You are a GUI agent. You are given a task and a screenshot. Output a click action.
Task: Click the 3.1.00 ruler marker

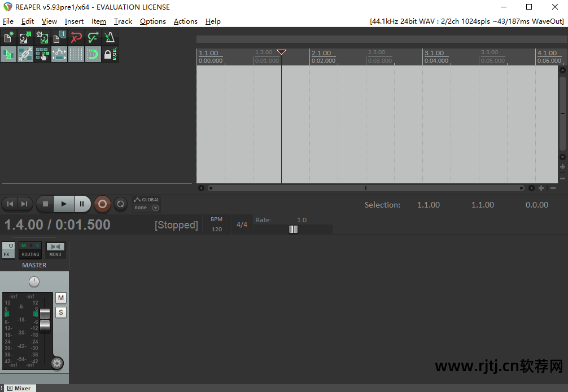tap(434, 53)
